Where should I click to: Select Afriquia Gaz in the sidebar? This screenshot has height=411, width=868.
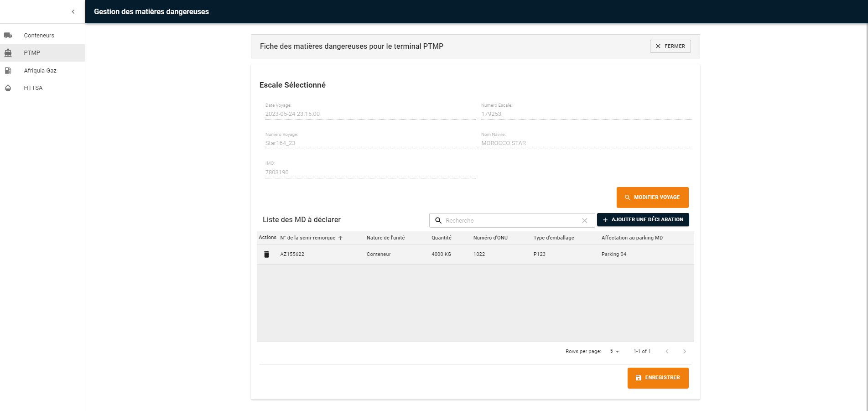pos(40,71)
